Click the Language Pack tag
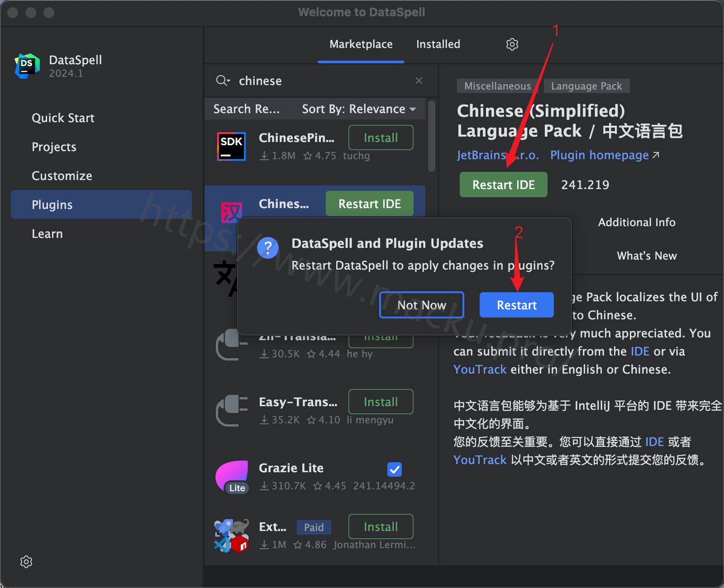 [586, 86]
